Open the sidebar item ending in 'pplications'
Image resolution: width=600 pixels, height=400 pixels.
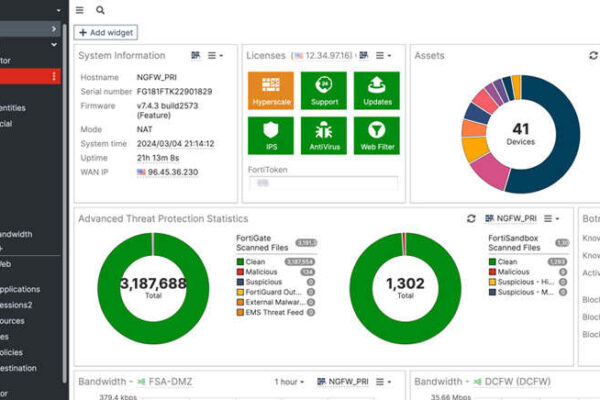pyautogui.click(x=20, y=289)
